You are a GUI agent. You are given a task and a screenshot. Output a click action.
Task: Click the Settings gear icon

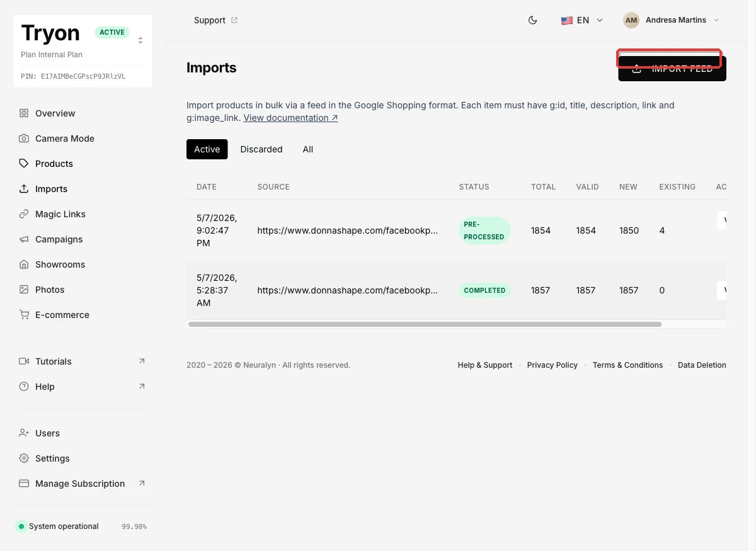pos(24,458)
